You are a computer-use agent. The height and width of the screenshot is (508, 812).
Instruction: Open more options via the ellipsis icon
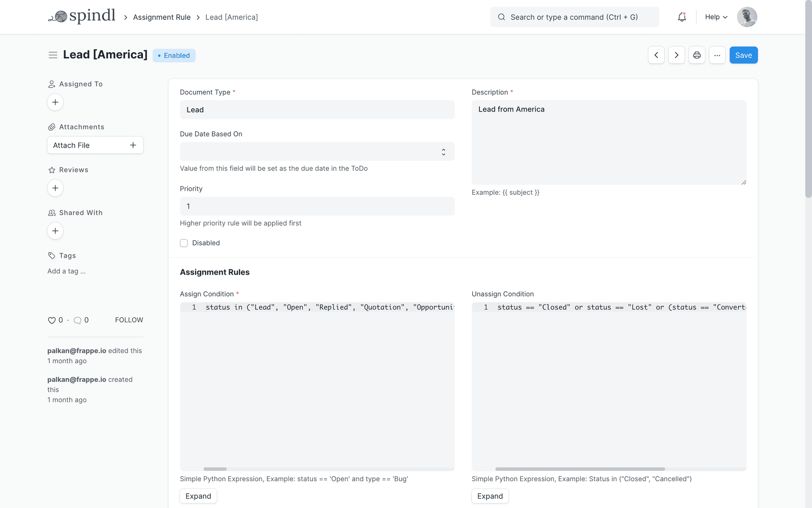pyautogui.click(x=717, y=55)
